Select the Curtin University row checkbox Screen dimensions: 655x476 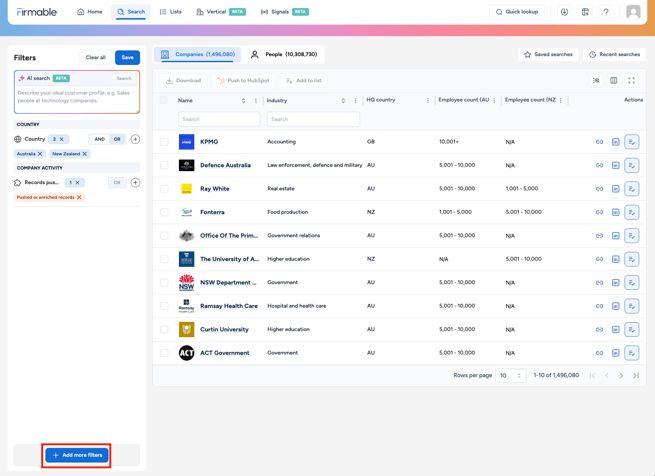pos(164,329)
